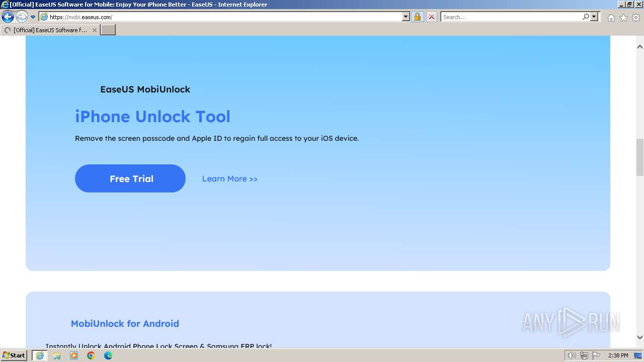Open the Learn More >> link
644x362 pixels.
230,179
